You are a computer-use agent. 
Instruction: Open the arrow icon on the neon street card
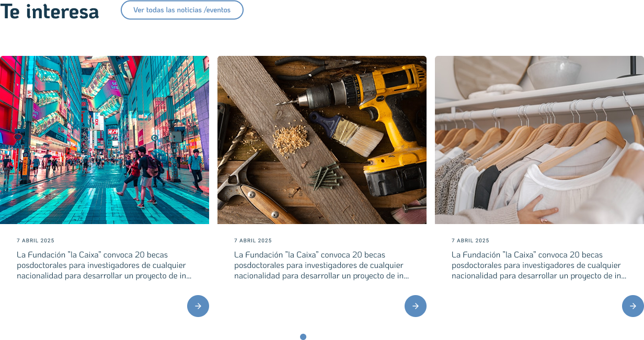click(x=198, y=306)
